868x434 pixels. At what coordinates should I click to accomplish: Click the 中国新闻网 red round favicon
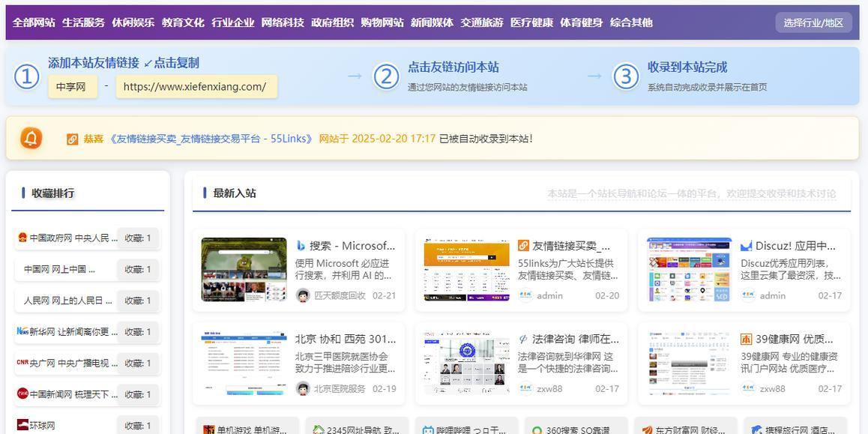pos(22,394)
